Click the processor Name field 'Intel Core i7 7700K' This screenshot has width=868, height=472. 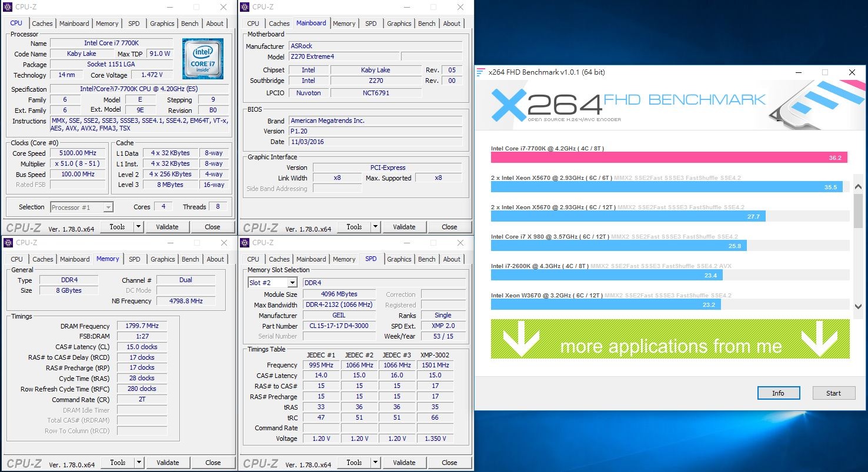click(x=111, y=43)
